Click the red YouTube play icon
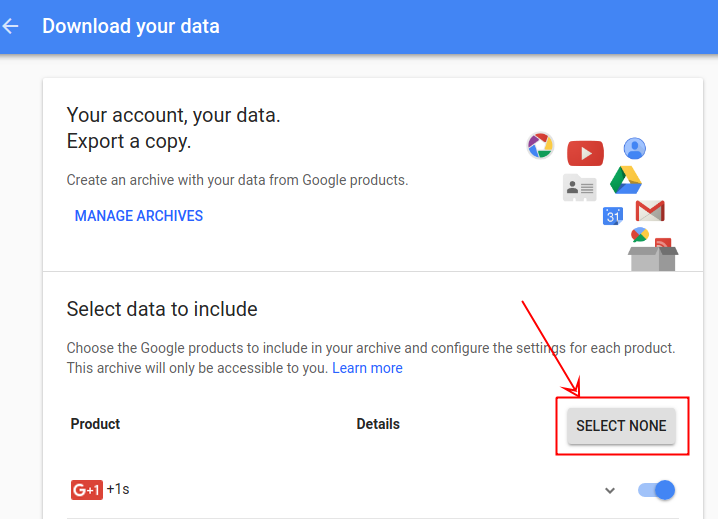718x519 pixels. (x=585, y=153)
